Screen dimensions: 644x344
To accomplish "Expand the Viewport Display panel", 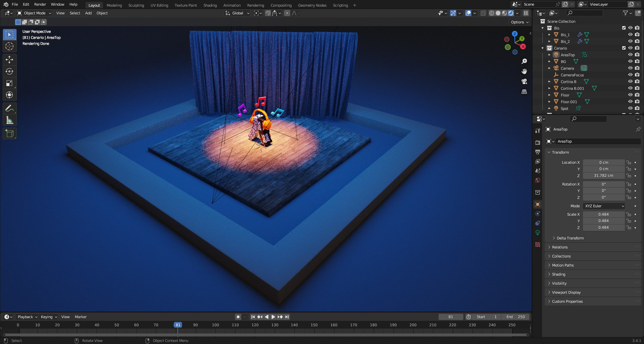I will coord(566,292).
